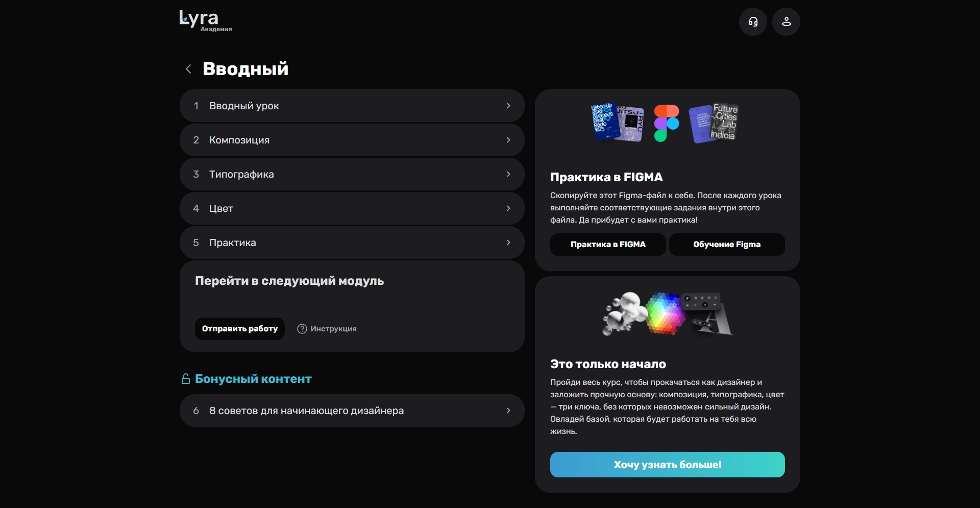980x508 pixels.
Task: Open lesson 5 Практика
Action: click(352, 243)
